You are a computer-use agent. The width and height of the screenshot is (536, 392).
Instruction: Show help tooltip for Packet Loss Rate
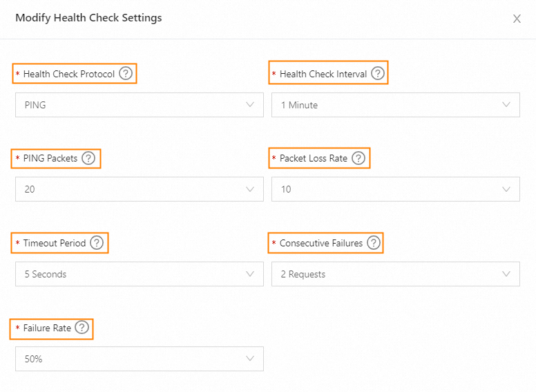pos(358,158)
